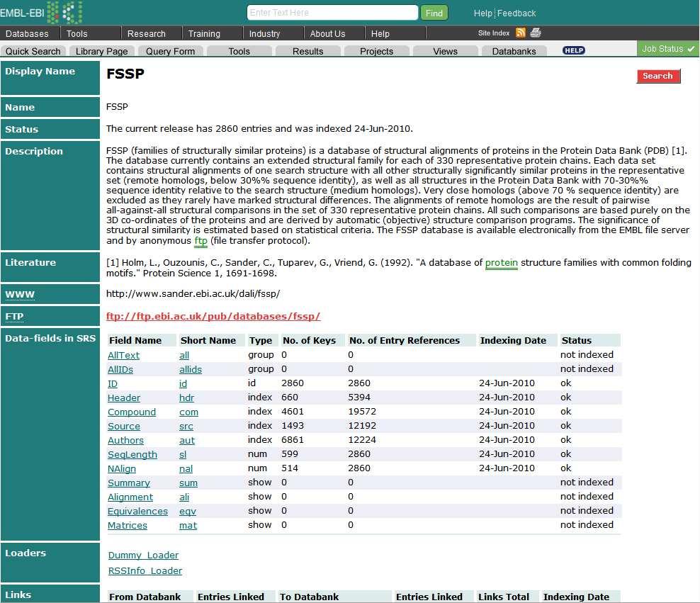Click the 'mat' short name link
Screen dimensions: 700x603
[188, 525]
